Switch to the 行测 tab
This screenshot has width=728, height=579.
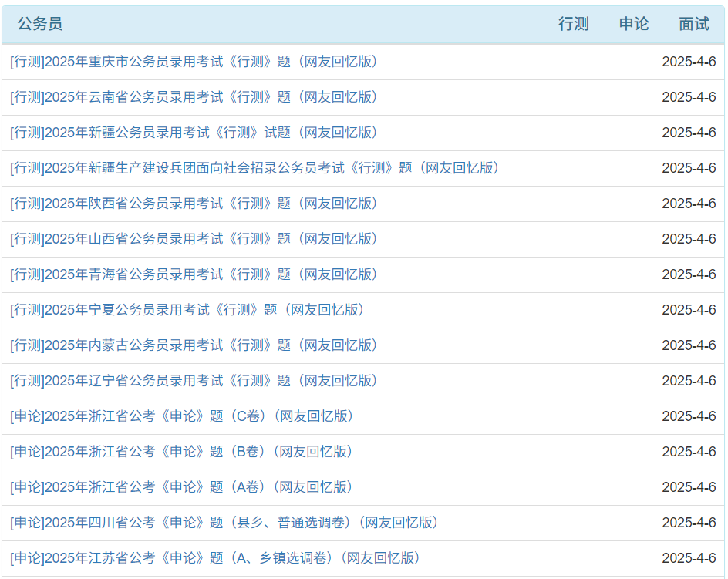[574, 24]
